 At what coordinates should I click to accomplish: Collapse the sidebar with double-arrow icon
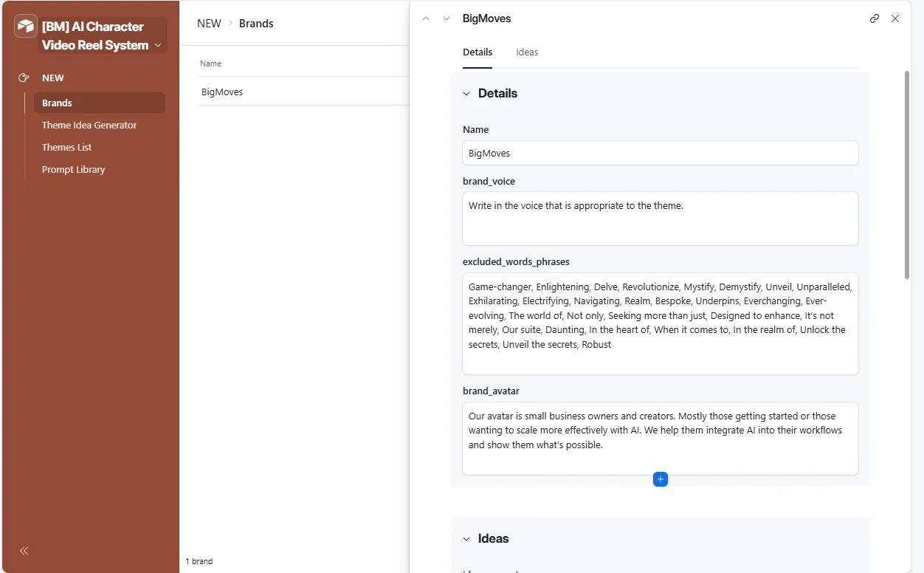pos(24,551)
